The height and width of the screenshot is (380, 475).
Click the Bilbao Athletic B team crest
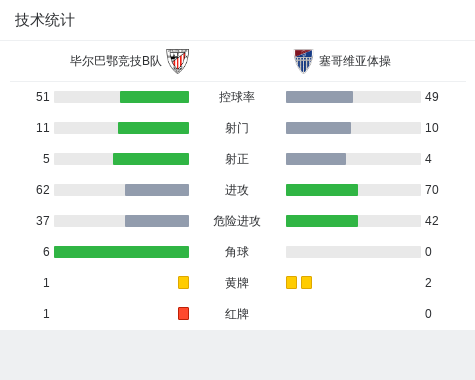point(177,61)
